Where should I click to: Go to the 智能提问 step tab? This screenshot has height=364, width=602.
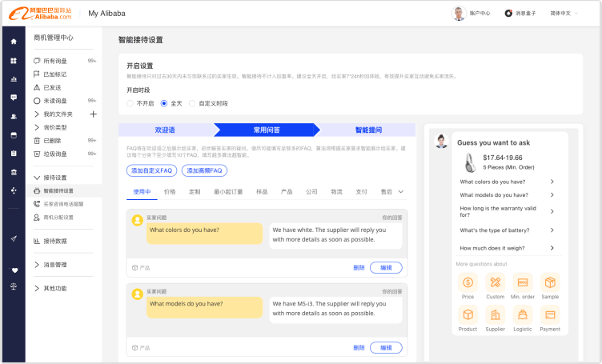point(368,130)
